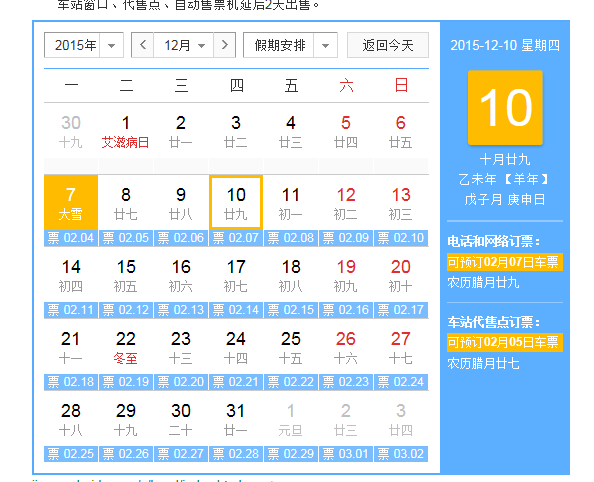This screenshot has height=482, width=594.
Task: Select December 12 初二 Saturday cell
Action: 346,203
